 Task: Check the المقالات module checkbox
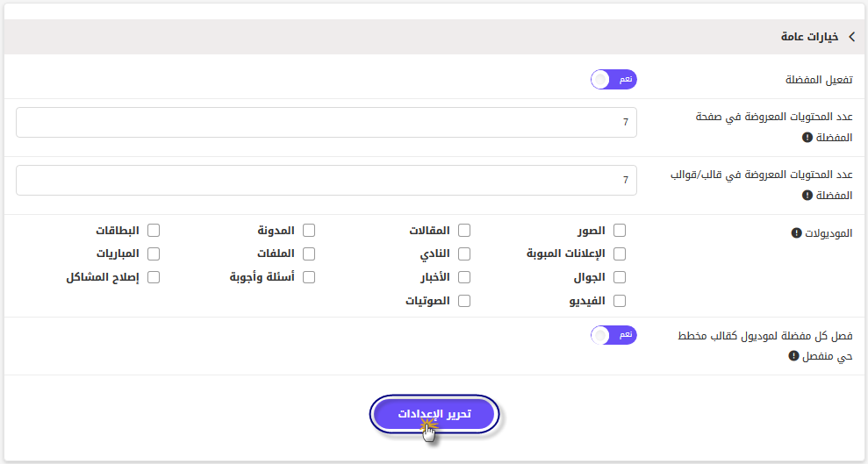(x=464, y=230)
